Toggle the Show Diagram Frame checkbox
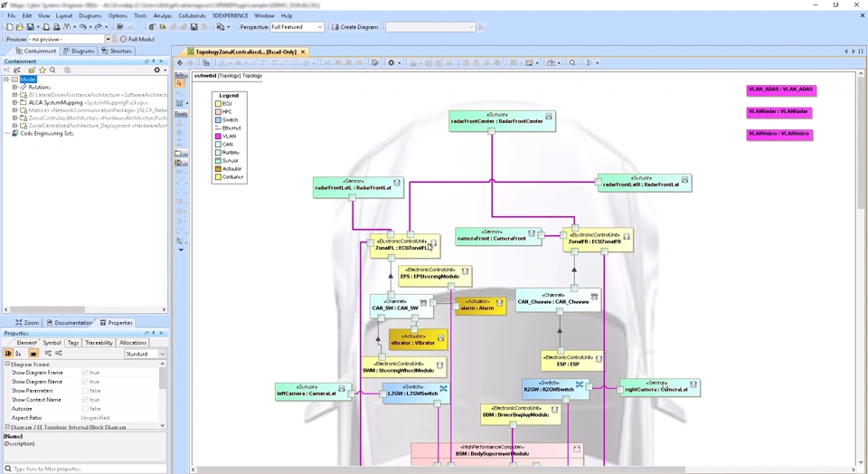 pos(85,373)
